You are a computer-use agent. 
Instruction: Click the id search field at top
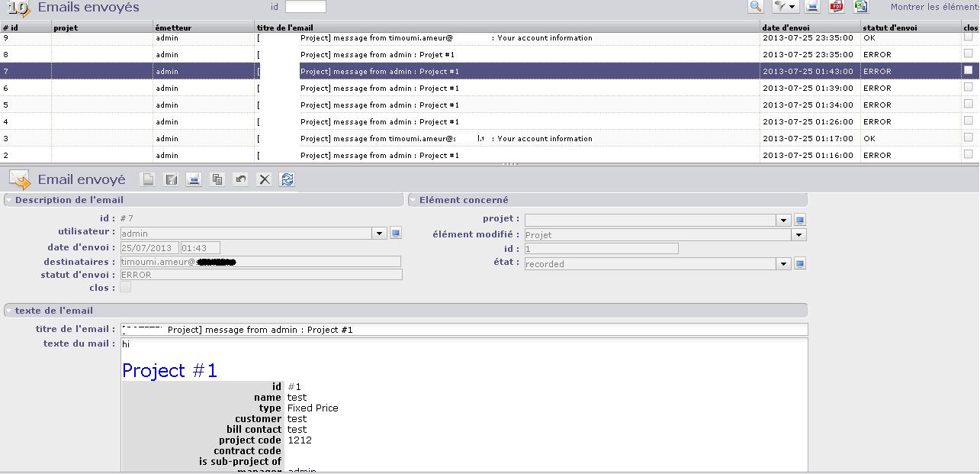coord(305,7)
